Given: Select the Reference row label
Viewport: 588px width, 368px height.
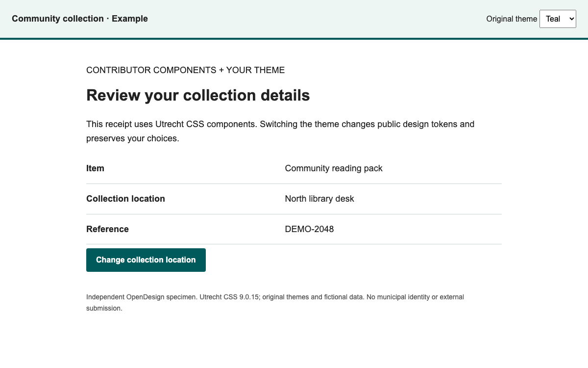Looking at the screenshot, I should click(x=107, y=229).
